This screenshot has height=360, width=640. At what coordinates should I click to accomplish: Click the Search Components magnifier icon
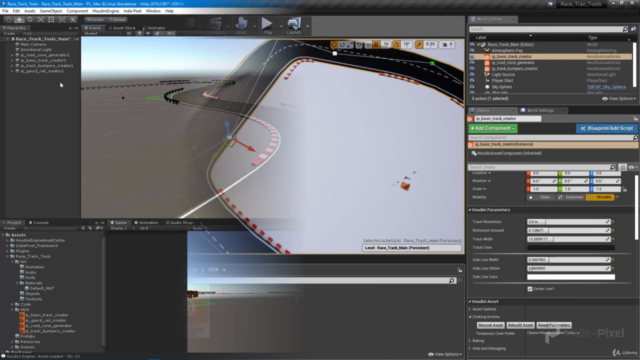point(635,138)
